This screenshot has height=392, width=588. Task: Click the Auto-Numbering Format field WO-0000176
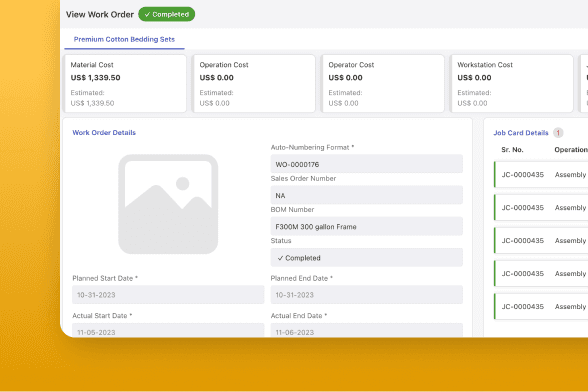click(x=367, y=164)
